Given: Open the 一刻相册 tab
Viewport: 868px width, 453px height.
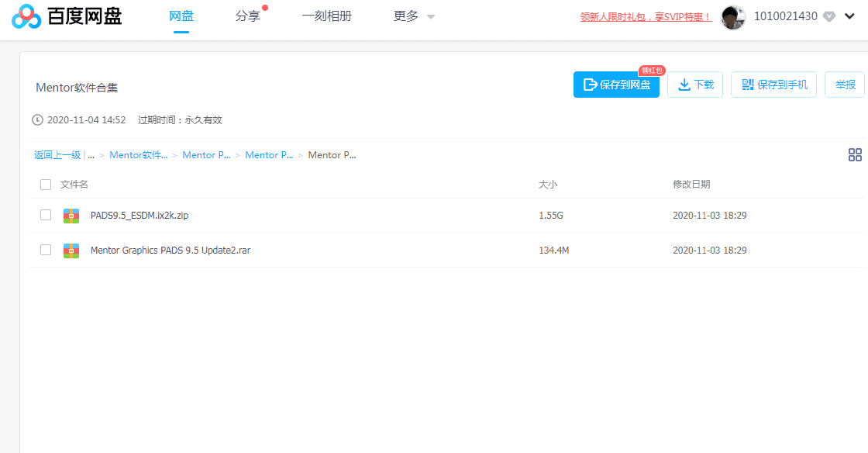Looking at the screenshot, I should [326, 16].
